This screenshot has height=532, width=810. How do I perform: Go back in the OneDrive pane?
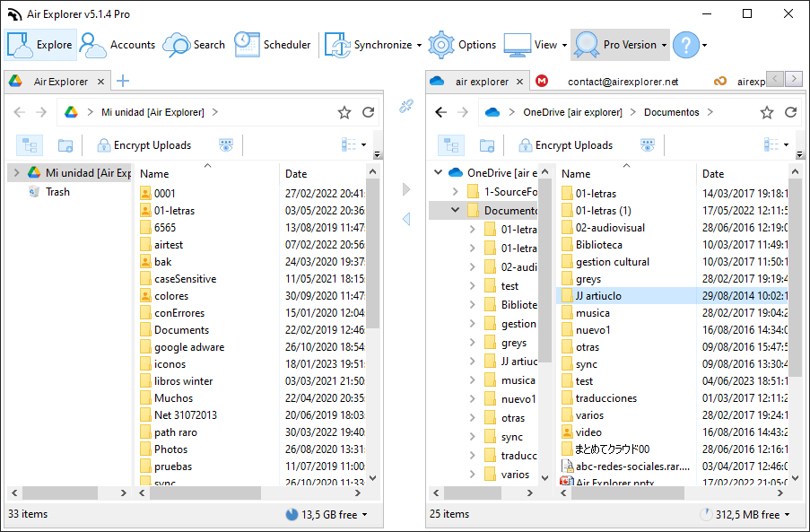[440, 112]
